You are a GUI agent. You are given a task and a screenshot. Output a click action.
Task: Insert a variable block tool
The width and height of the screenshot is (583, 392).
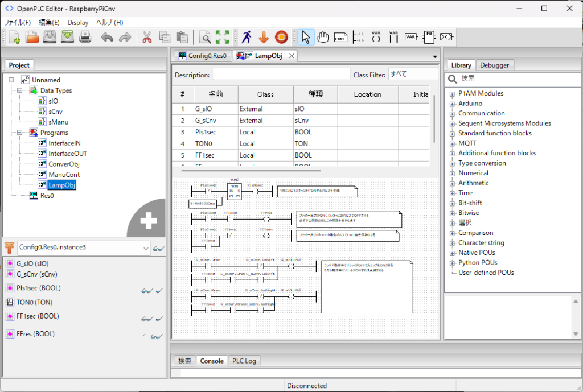(x=411, y=37)
